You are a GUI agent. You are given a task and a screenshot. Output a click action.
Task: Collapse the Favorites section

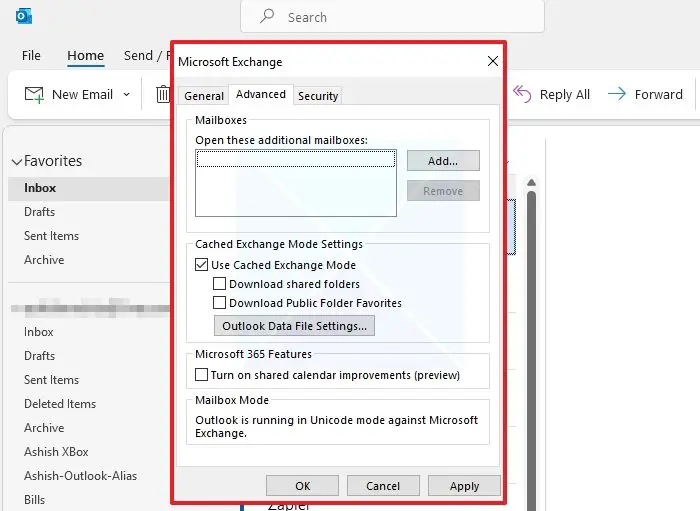click(x=17, y=161)
